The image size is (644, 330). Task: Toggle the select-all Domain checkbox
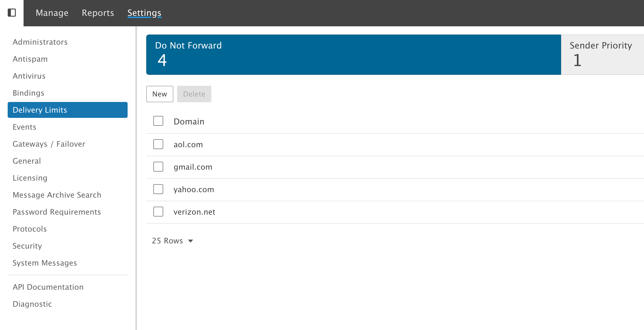click(x=158, y=121)
